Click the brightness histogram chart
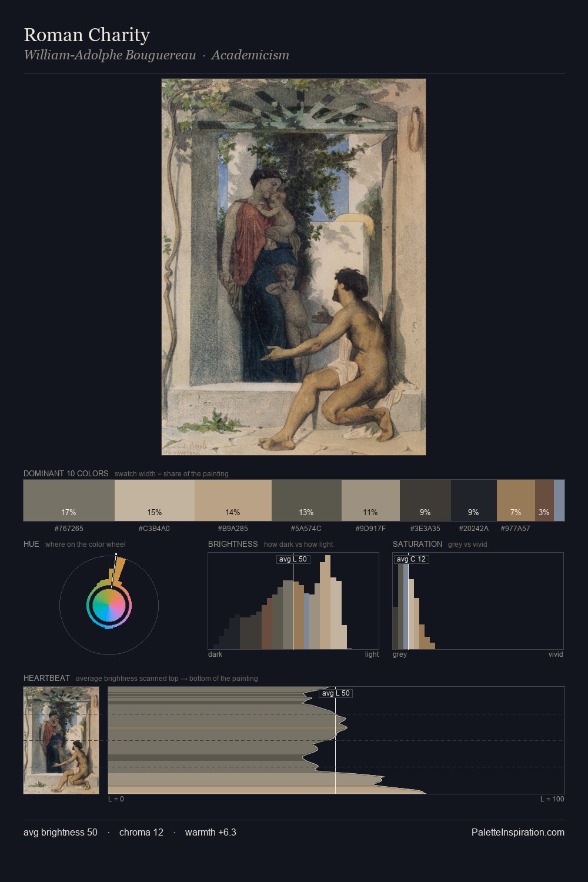This screenshot has width=588, height=882. point(293,601)
